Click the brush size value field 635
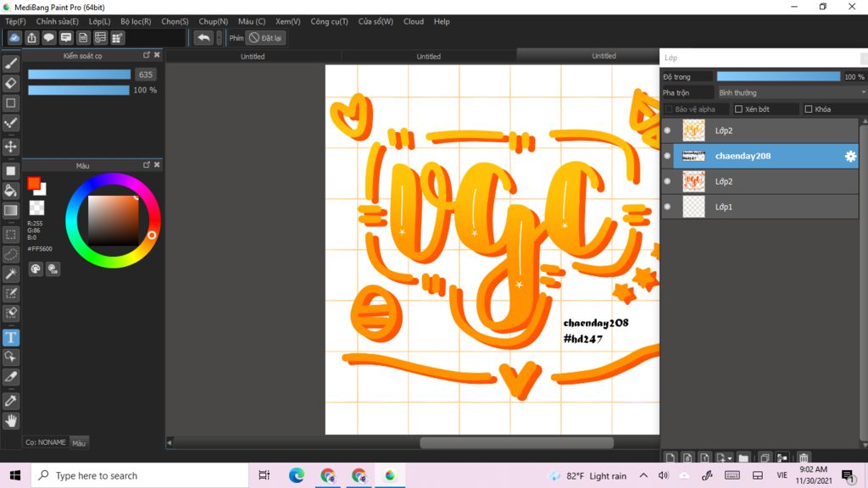The height and width of the screenshot is (488, 868). pyautogui.click(x=146, y=75)
